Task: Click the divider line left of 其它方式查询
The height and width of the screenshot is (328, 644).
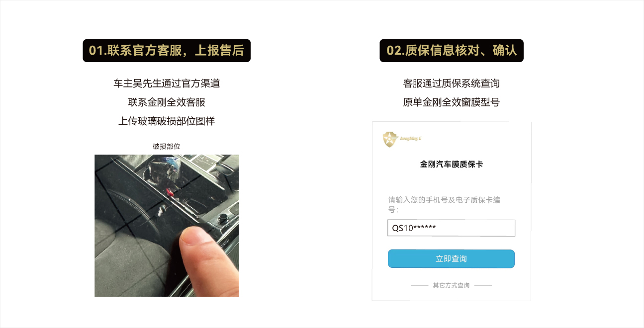Action: [419, 286]
